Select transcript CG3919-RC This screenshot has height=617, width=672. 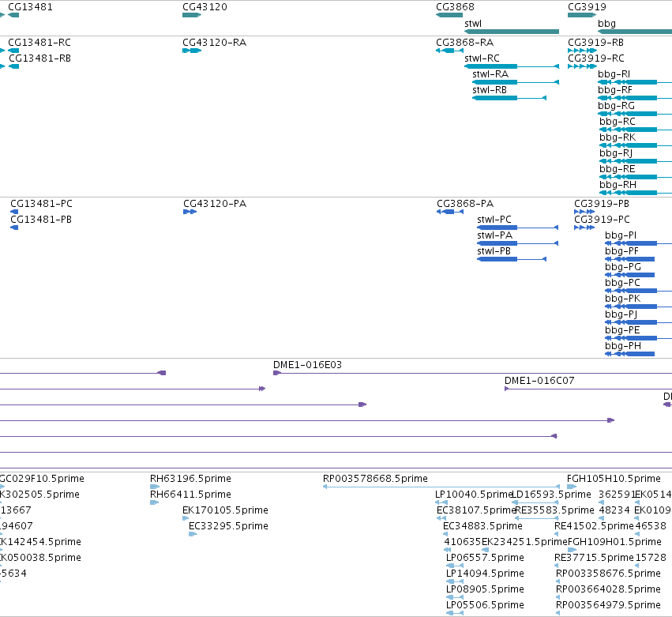click(x=596, y=58)
